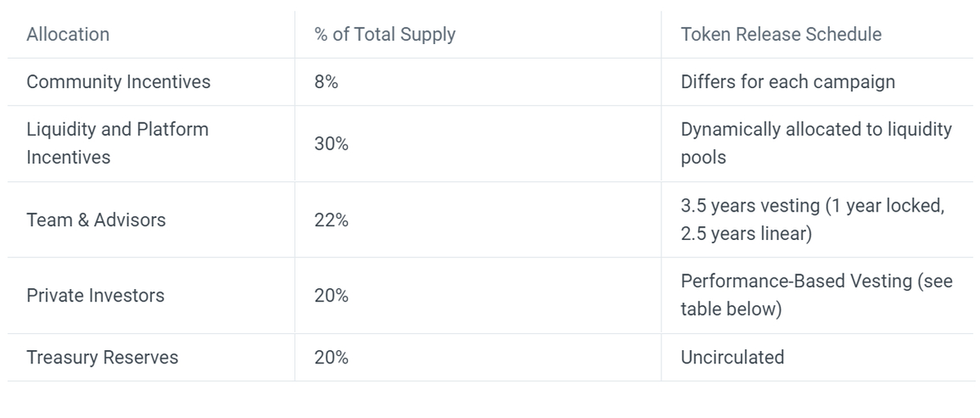Click '2.5 years linear)' vesting line
980x418 pixels.
click(x=746, y=234)
